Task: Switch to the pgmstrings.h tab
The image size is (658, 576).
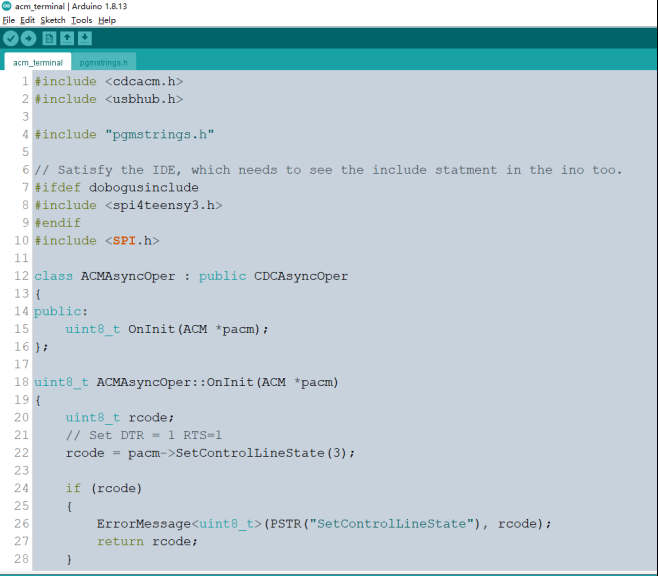Action: (x=104, y=62)
